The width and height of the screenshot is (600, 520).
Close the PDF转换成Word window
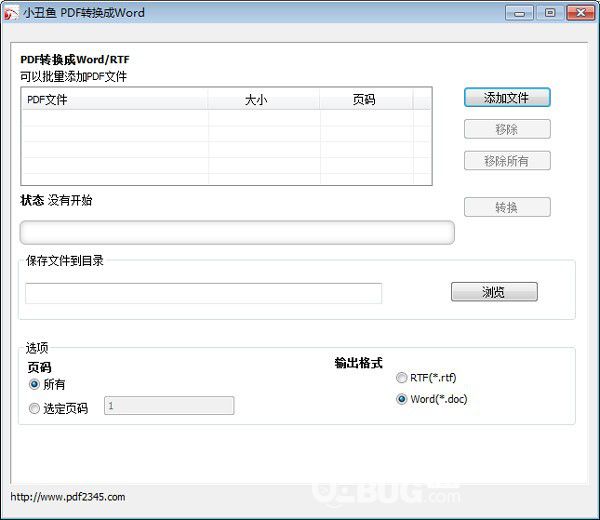click(580, 13)
